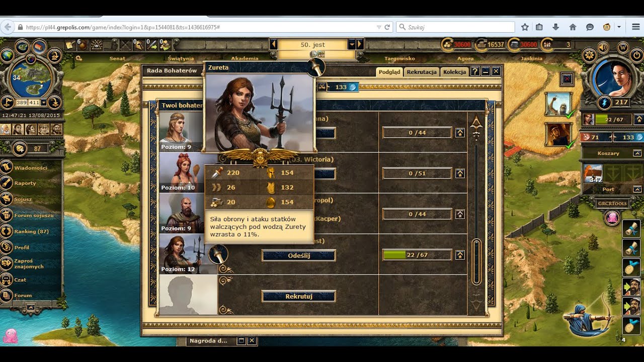The width and height of the screenshot is (644, 362).
Task: Click the 22 /67 experience bar in hero list
Action: [417, 255]
